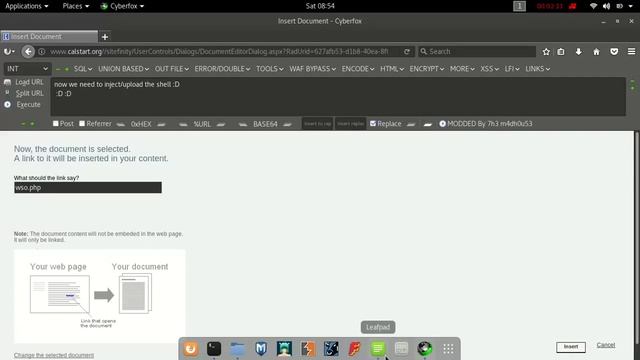Click the Cancel link

[606, 345]
